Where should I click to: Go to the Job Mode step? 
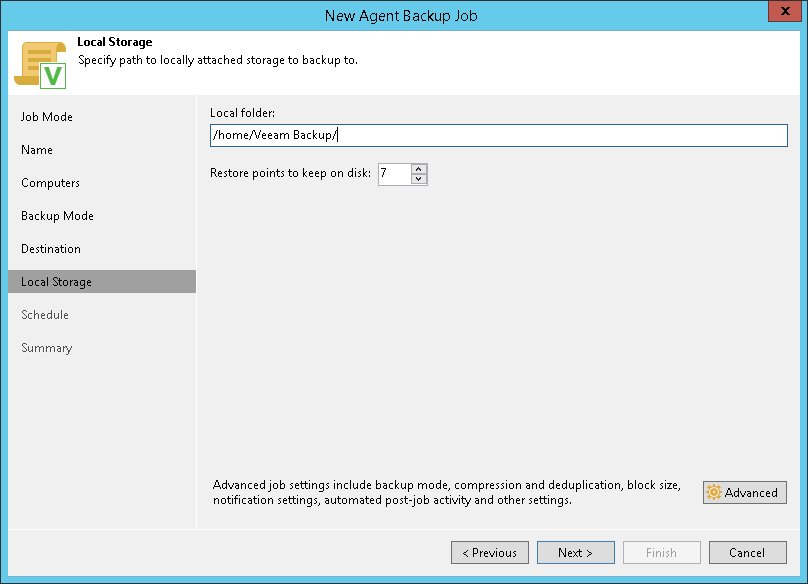[47, 117]
